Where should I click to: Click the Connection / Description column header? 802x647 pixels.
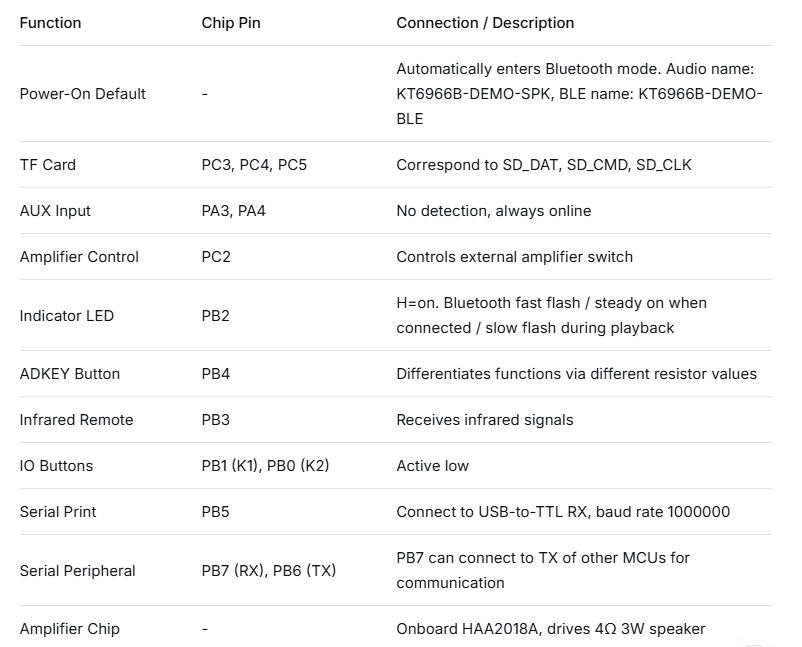pyautogui.click(x=485, y=23)
